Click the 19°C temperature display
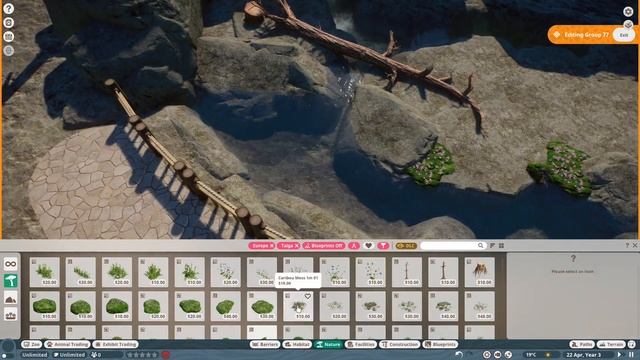 tap(531, 355)
